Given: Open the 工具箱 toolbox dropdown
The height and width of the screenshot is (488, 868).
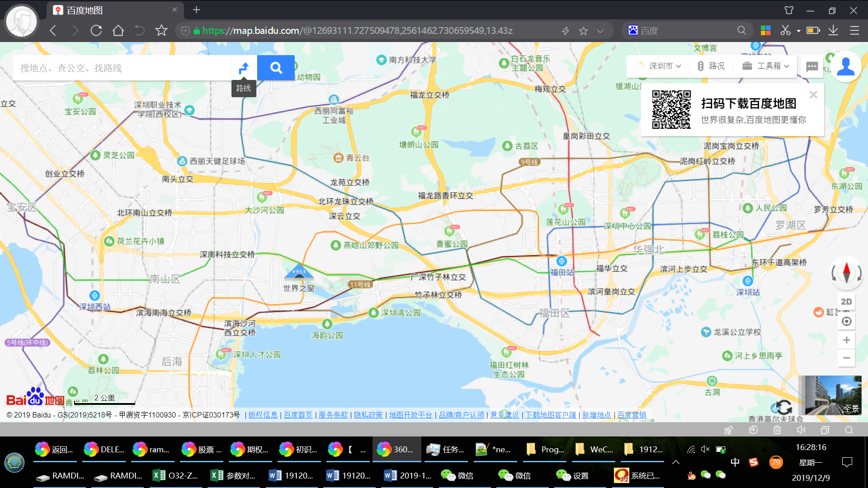Looking at the screenshot, I should coord(766,66).
